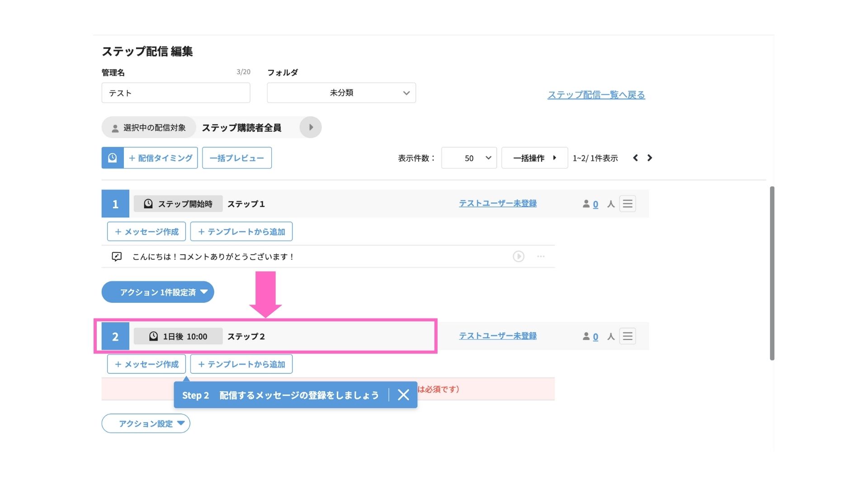Image resolution: width=868 pixels, height=488 pixels.
Task: Go to previous page of steps
Action: point(635,158)
